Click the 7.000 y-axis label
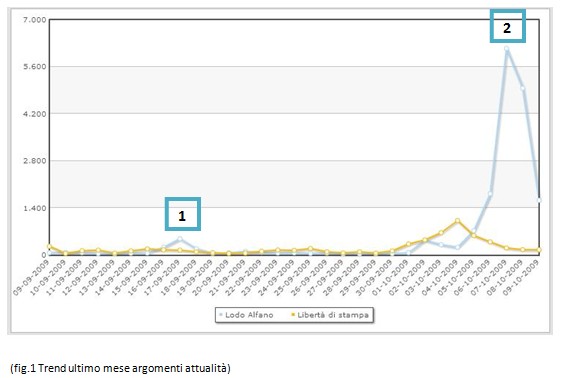 (35, 20)
